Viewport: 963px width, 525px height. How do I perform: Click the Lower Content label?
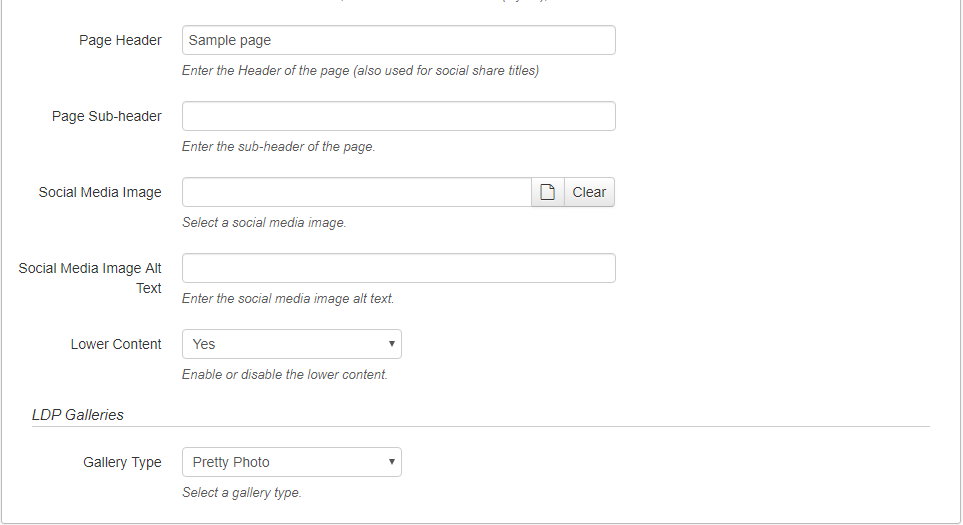[116, 344]
